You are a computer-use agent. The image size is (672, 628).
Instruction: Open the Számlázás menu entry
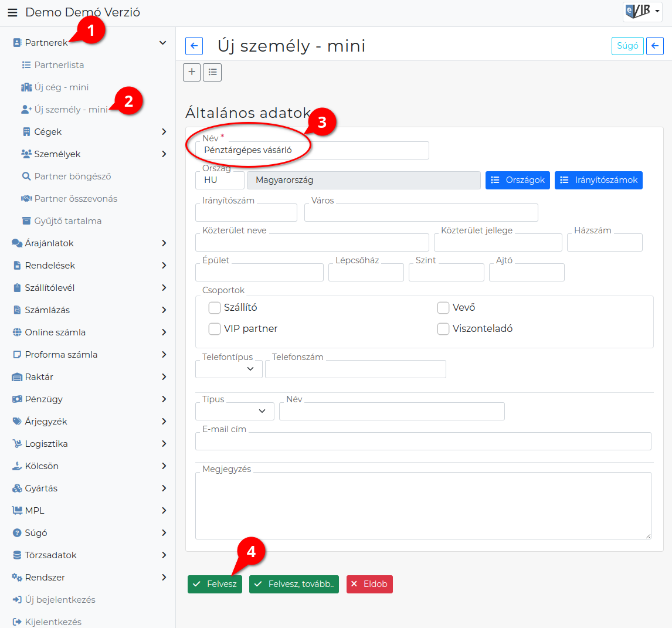tap(47, 310)
